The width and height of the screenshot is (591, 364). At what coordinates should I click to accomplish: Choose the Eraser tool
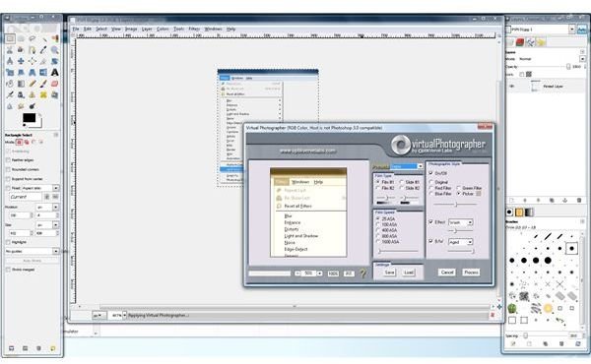(x=54, y=84)
